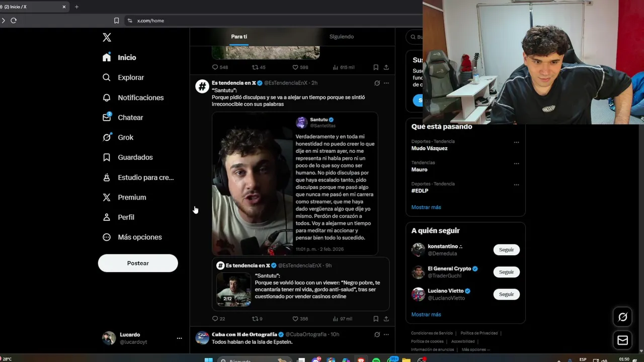
Task: More options for #EDLP trend
Action: [516, 185]
